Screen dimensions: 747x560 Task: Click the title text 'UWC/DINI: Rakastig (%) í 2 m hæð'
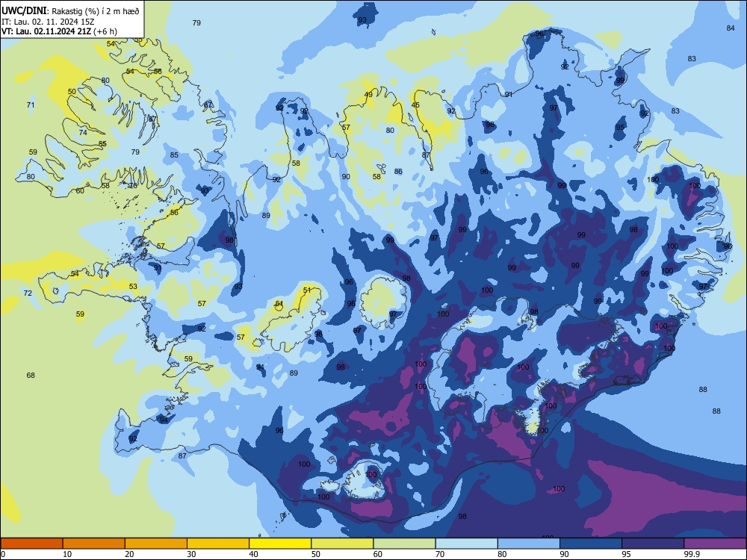70,11
